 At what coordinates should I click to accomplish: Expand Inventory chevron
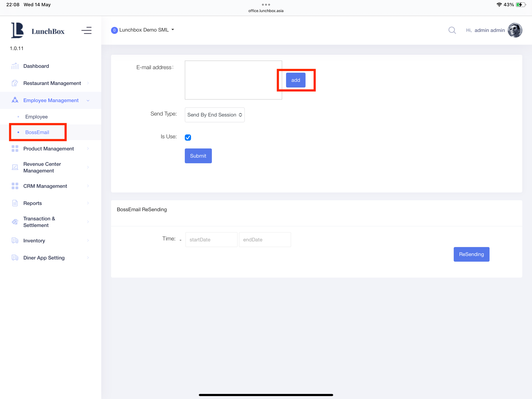tap(88, 240)
